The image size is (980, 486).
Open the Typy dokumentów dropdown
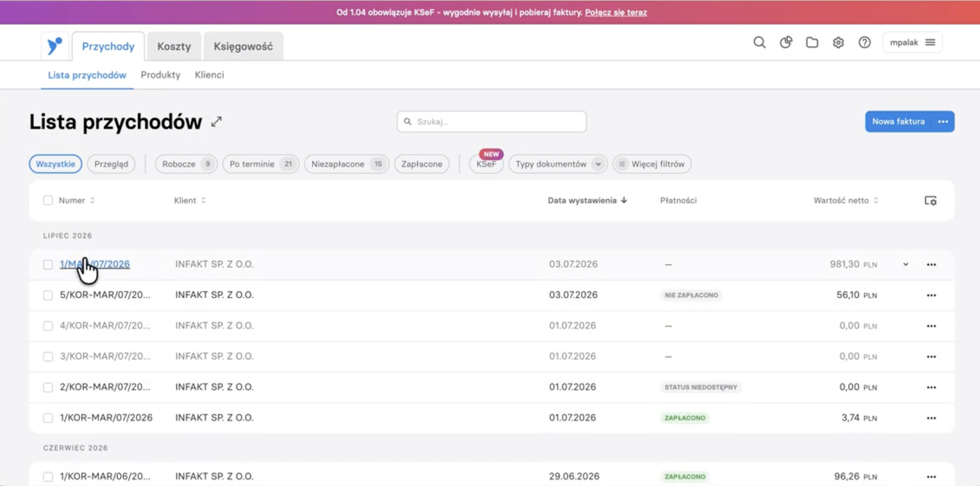[x=558, y=164]
